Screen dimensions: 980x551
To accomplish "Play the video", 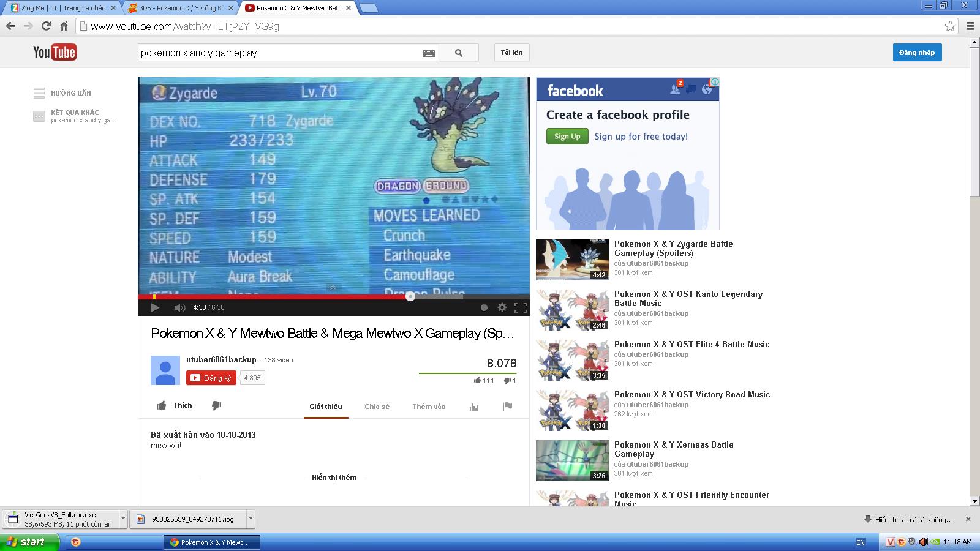I will [155, 307].
